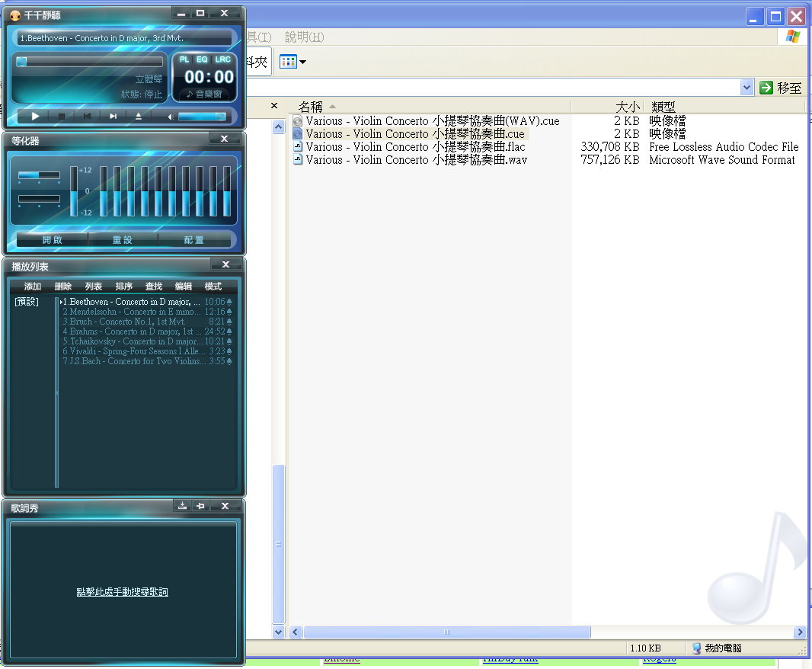The width and height of the screenshot is (812, 669).
Task: Click the first equalizer frequency band slider
Action: click(x=104, y=191)
